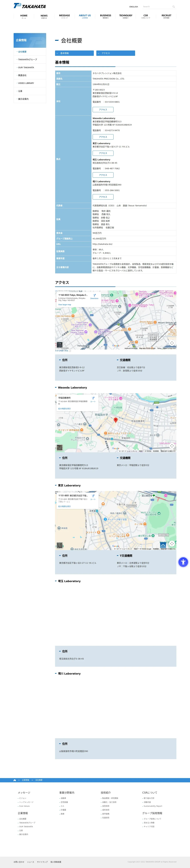Image resolution: width=190 pixels, height=868 pixels.
Task: Open the RECRUIT navigation menu
Action: 166,16
